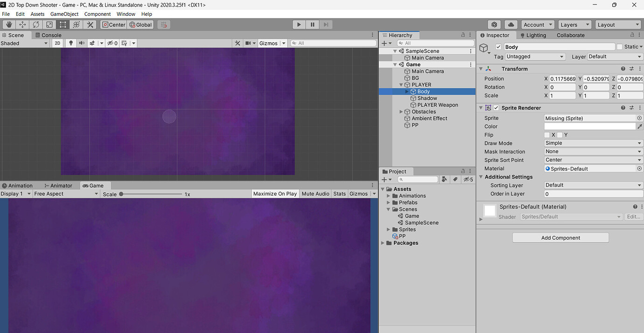Open the GameObject menu
The height and width of the screenshot is (333, 644).
tap(64, 14)
